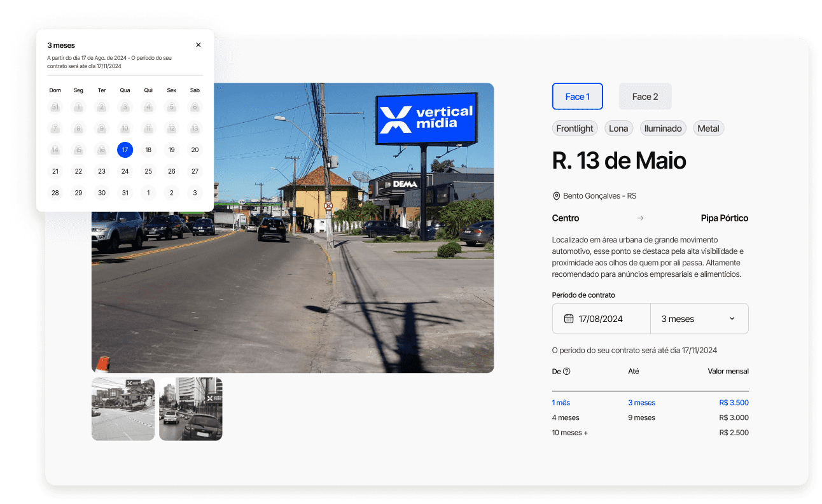Expand the 3 meses duration dropdown

699,319
